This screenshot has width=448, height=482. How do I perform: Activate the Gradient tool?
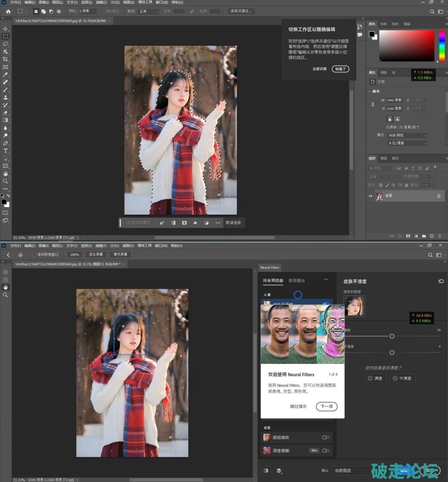click(6, 120)
